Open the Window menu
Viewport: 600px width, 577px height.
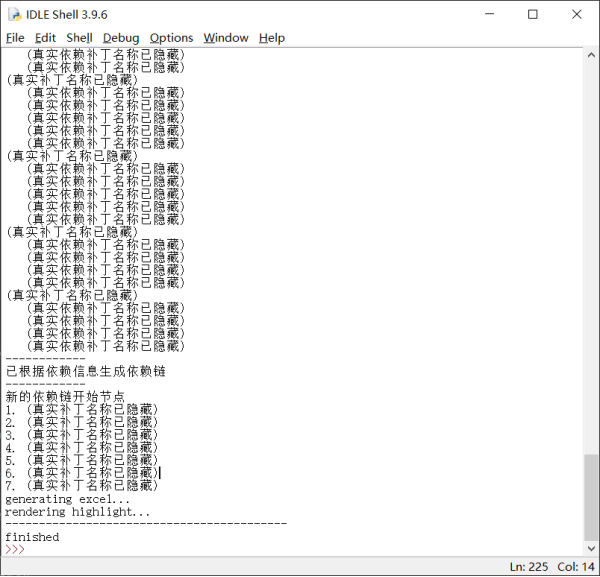pyautogui.click(x=226, y=38)
